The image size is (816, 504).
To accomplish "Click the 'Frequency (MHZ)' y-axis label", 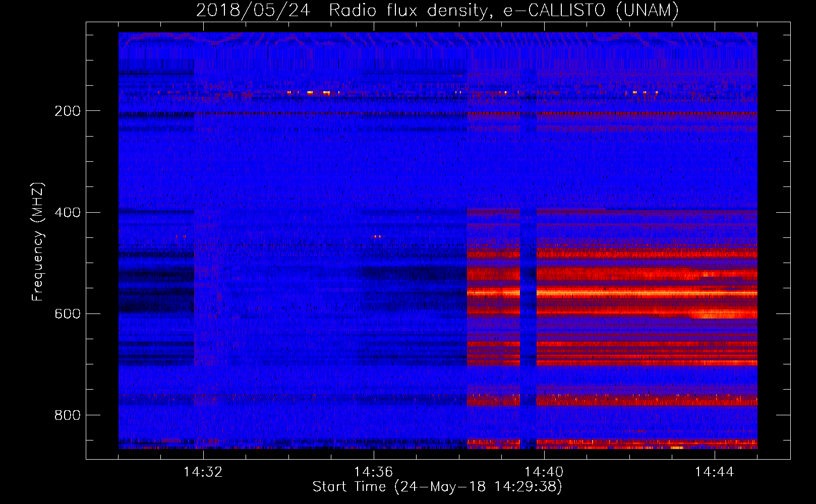I will (x=38, y=241).
